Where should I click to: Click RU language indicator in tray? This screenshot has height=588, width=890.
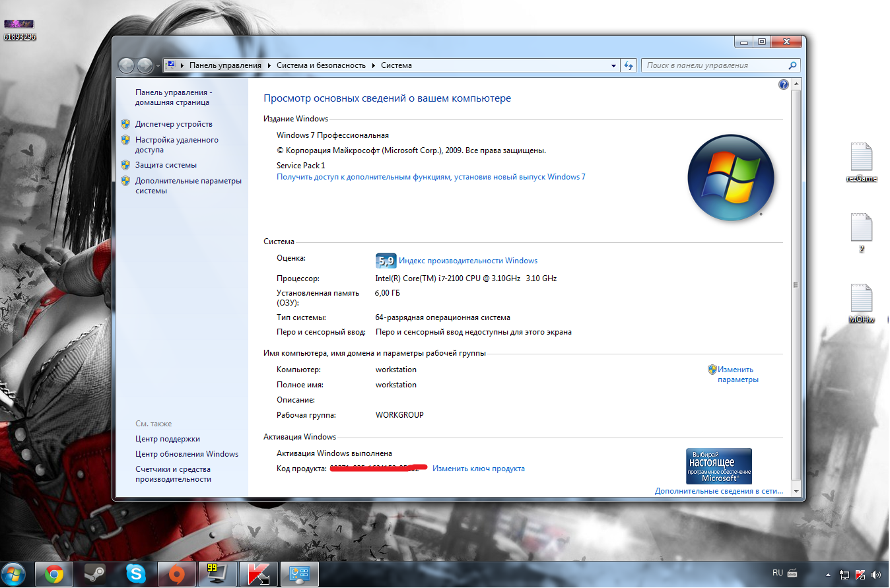[x=778, y=573]
